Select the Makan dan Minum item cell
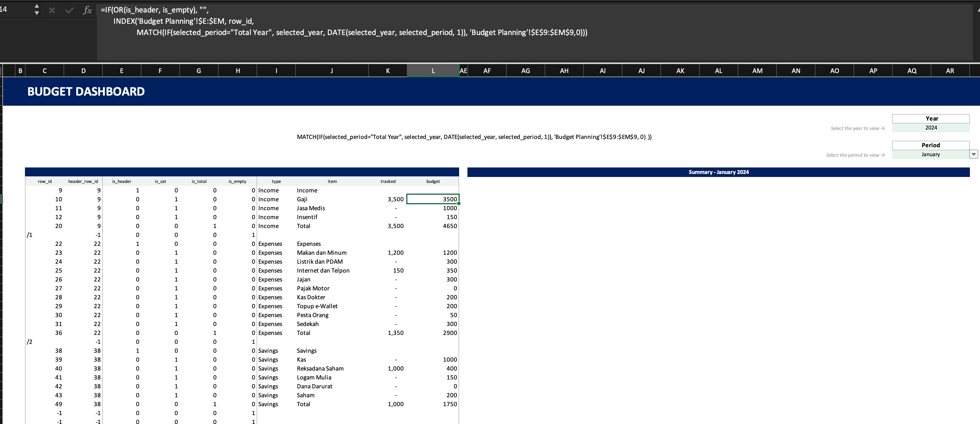The height and width of the screenshot is (424, 980). (321, 252)
